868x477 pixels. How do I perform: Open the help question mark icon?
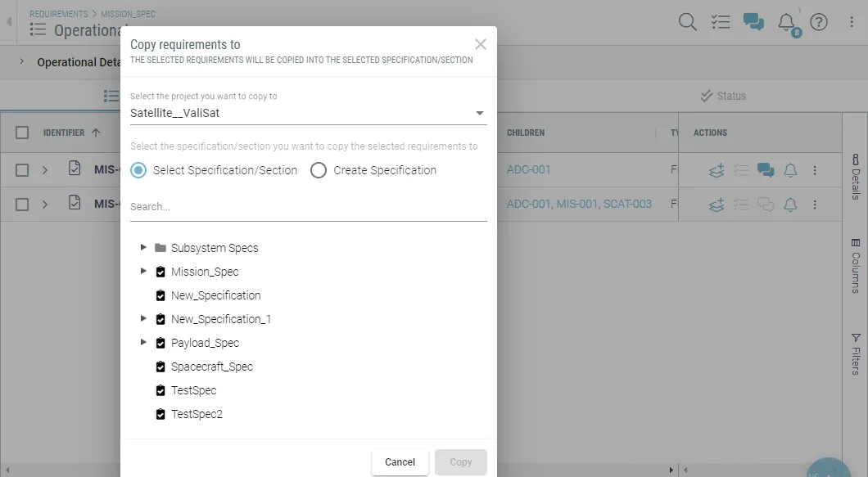819,22
